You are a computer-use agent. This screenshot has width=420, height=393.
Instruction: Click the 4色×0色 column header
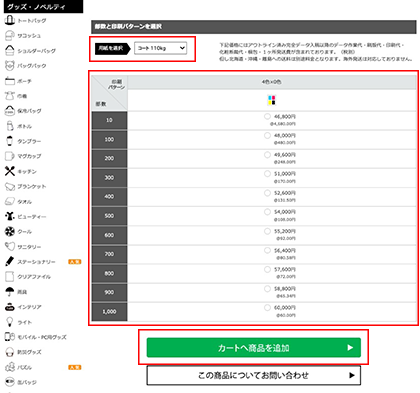[272, 82]
